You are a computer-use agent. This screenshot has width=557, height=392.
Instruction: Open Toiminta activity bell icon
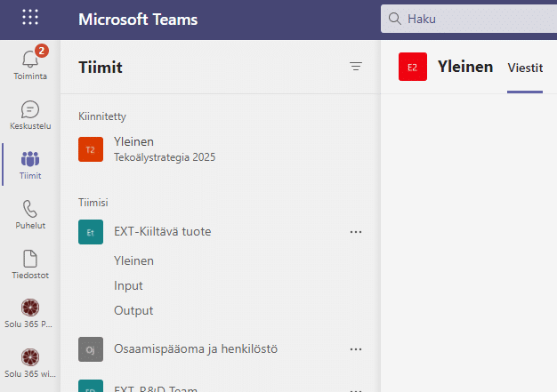(x=30, y=60)
